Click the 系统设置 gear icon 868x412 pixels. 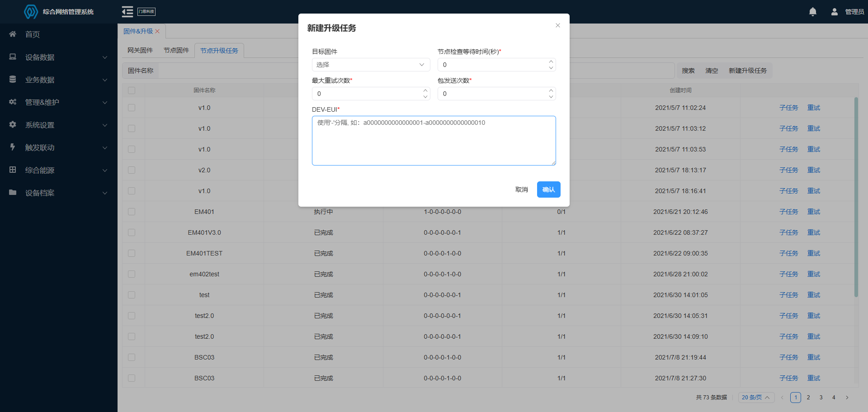point(13,124)
